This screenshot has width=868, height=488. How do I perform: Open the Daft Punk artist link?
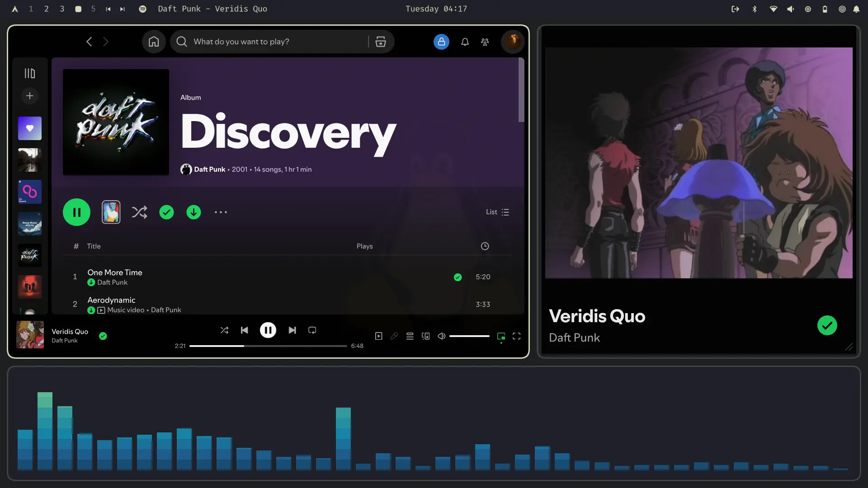tap(209, 169)
